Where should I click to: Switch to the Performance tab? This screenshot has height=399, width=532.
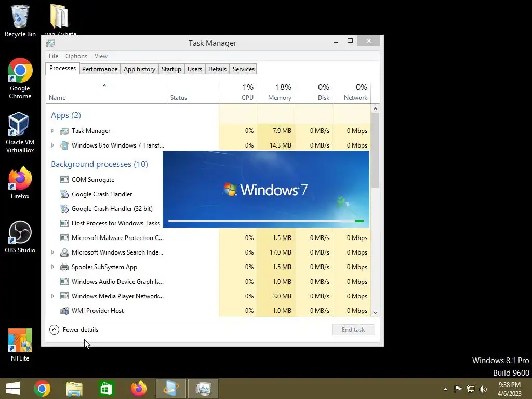click(x=100, y=69)
